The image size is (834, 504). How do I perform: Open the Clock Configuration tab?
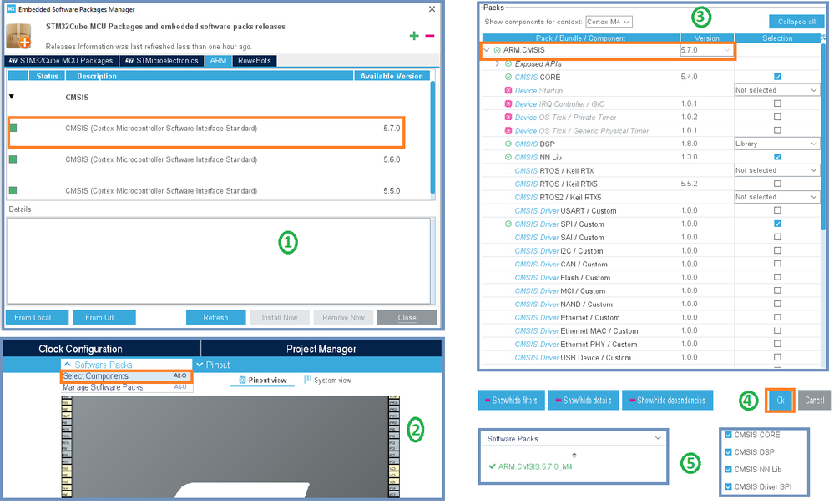pos(80,349)
